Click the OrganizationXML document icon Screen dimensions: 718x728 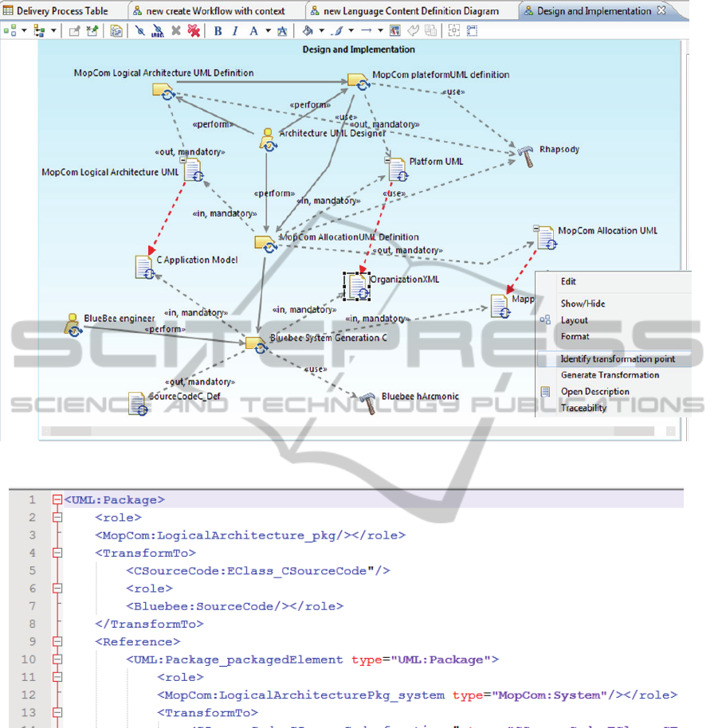point(356,286)
